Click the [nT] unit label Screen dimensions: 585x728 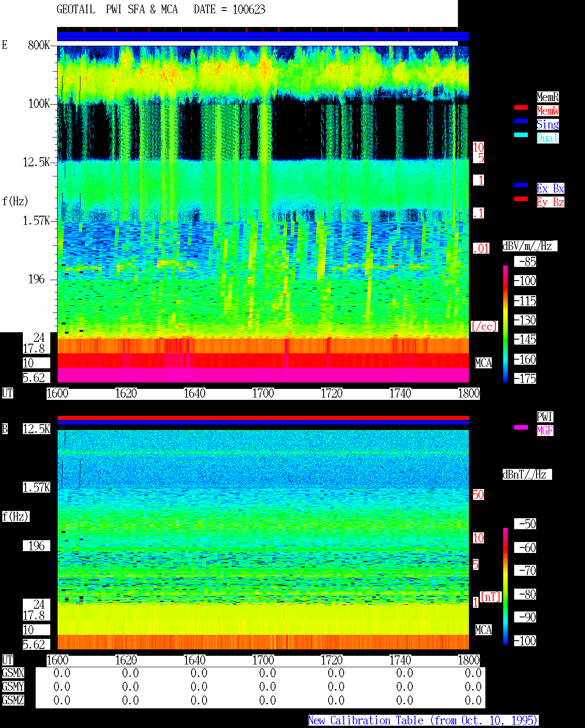point(491,597)
